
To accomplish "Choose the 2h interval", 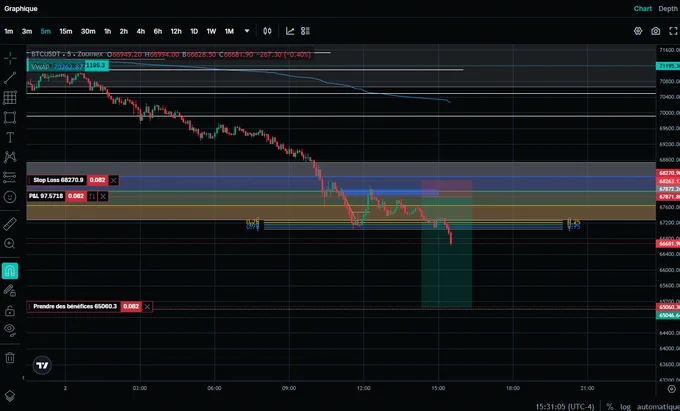I will 124,31.
